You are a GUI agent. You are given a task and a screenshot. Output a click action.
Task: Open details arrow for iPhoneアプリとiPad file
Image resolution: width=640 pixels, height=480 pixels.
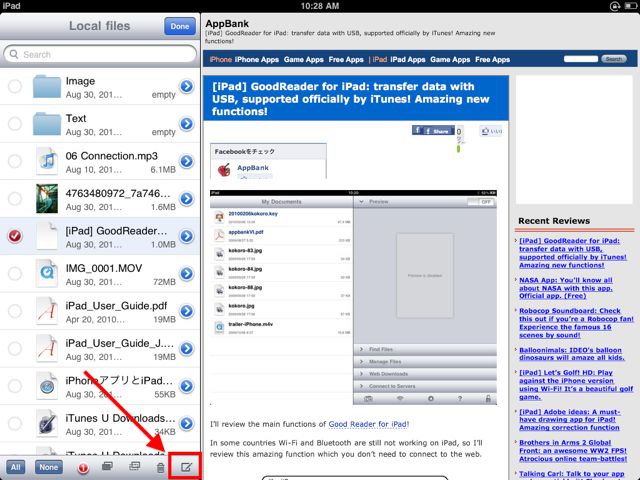187,386
